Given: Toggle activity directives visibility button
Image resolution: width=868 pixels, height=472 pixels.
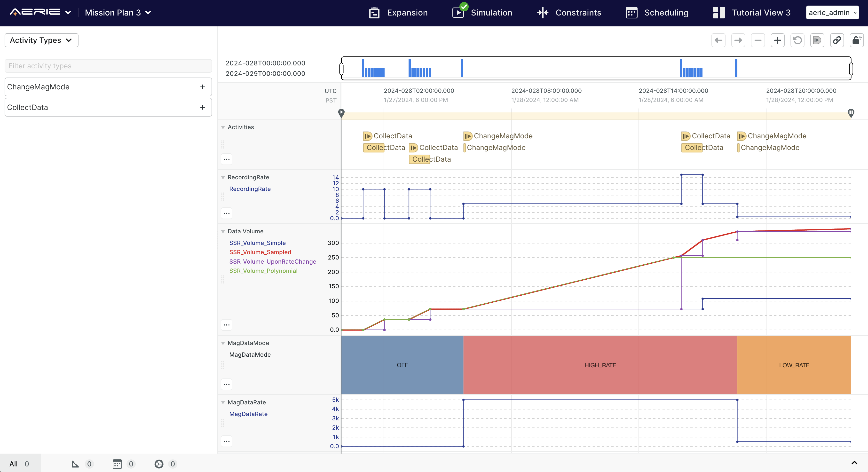Looking at the screenshot, I should click(817, 40).
